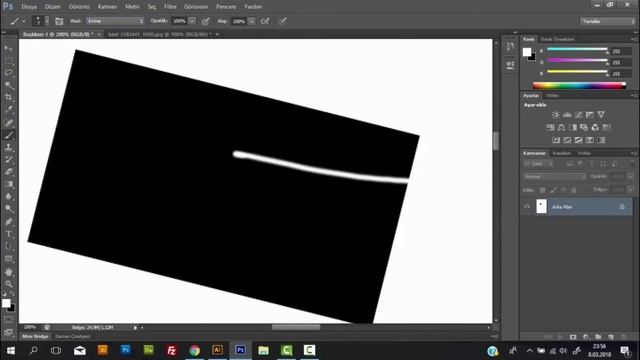This screenshot has height=360, width=640.
Task: Open the Dosya menu
Action: coord(29,7)
